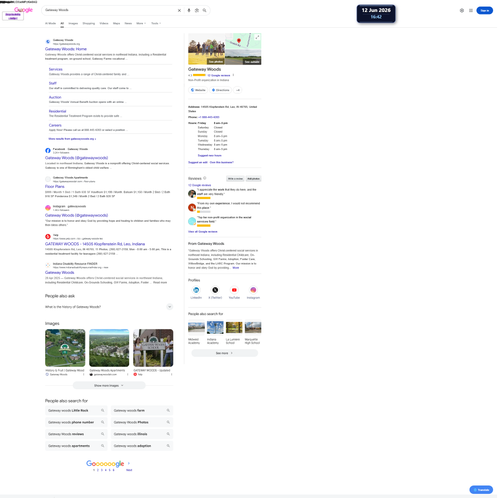Open the Gateway Woods Apartments image thumbnail
This screenshot has height=498, width=500.
[109, 348]
